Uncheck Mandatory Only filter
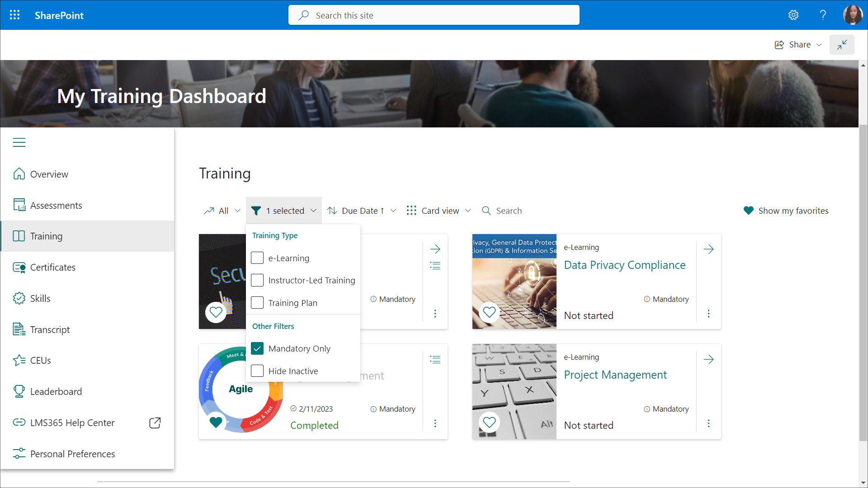Screen dimensions: 868x488 point(257,348)
